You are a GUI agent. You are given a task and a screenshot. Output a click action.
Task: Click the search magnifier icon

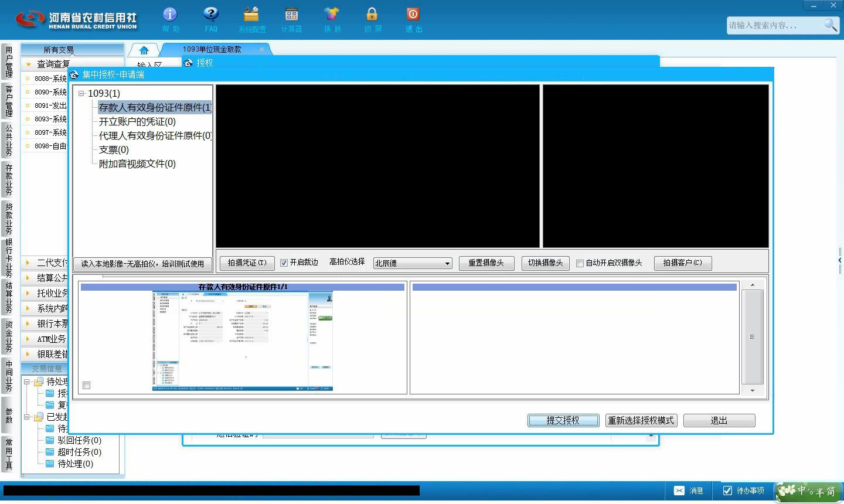click(831, 25)
